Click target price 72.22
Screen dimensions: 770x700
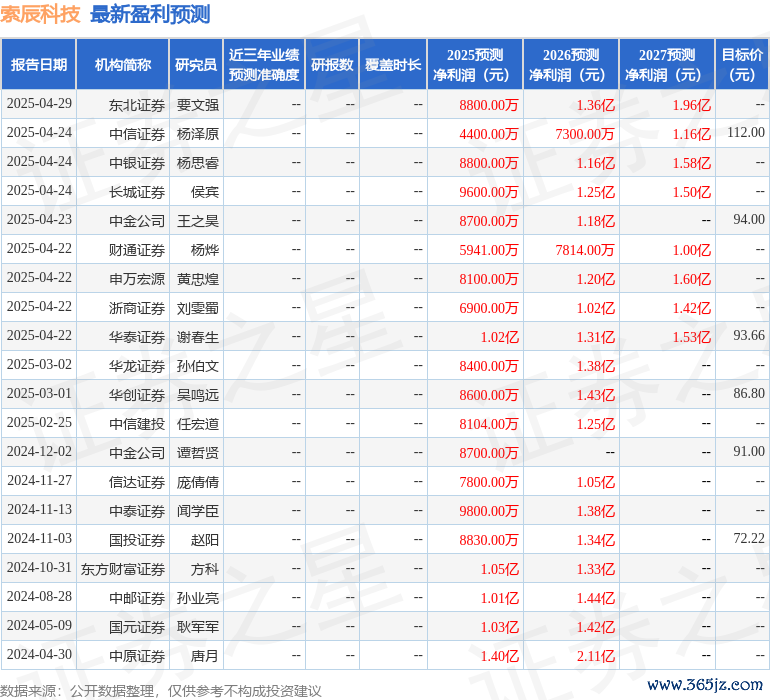click(749, 538)
